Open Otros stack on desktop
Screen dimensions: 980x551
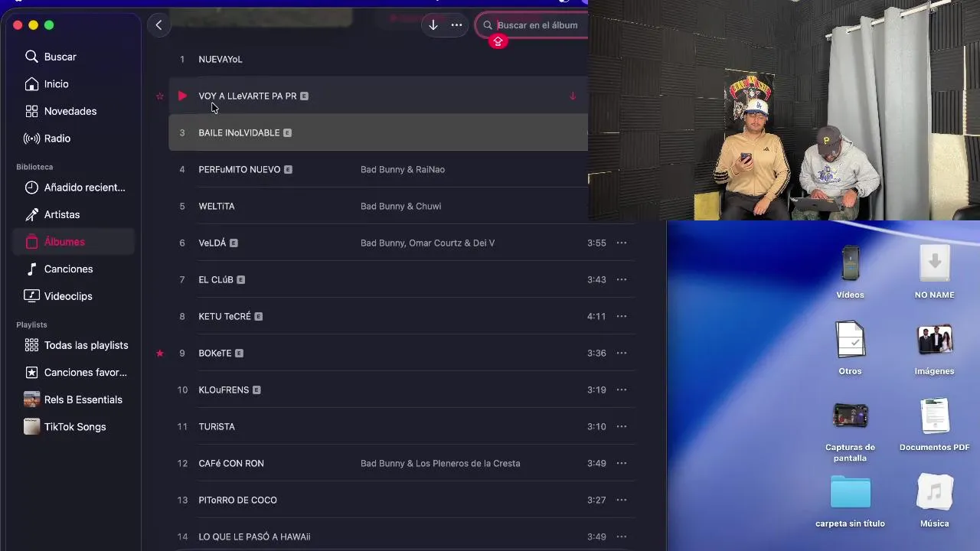tap(850, 348)
